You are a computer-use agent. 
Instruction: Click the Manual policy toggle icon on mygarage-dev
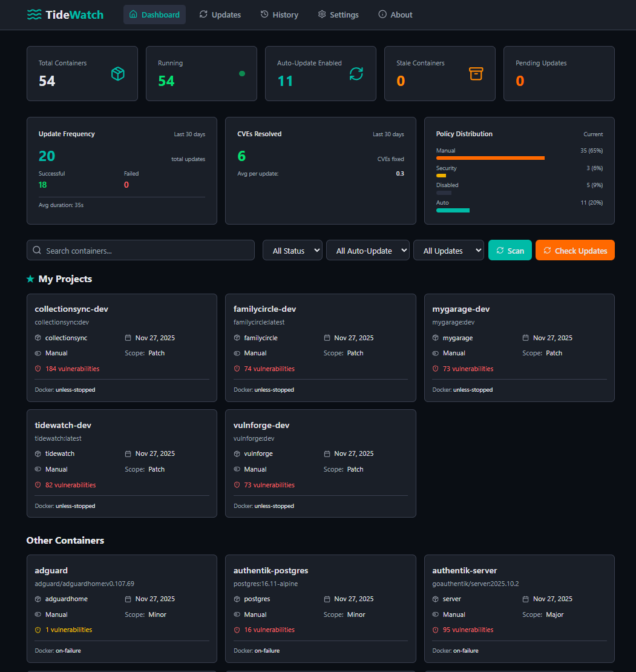pos(435,353)
